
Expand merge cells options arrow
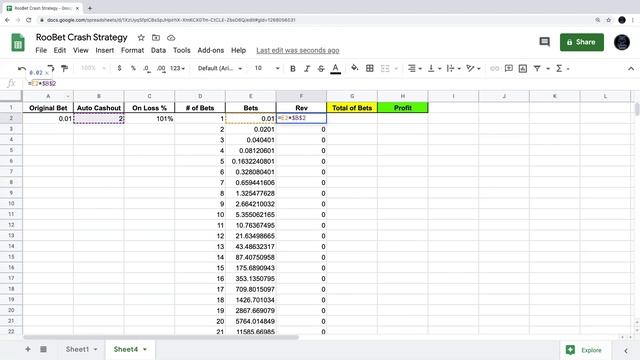point(396,69)
